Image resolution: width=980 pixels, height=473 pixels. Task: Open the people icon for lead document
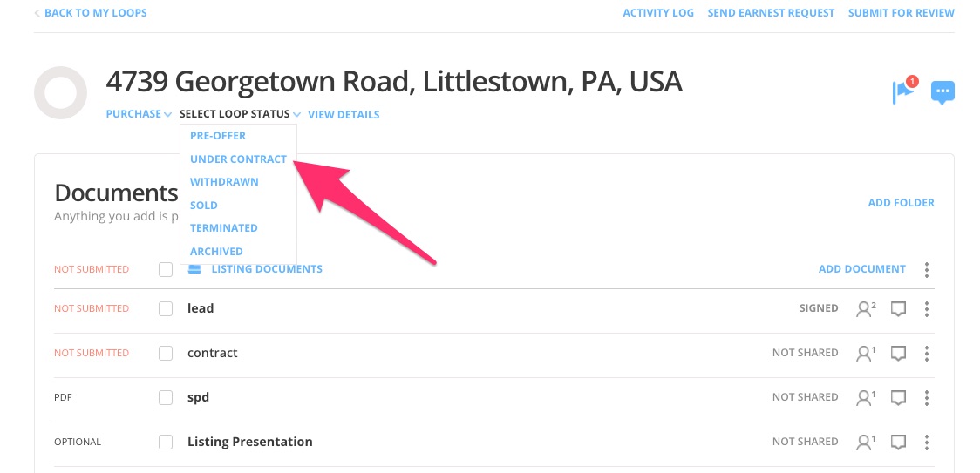(865, 308)
